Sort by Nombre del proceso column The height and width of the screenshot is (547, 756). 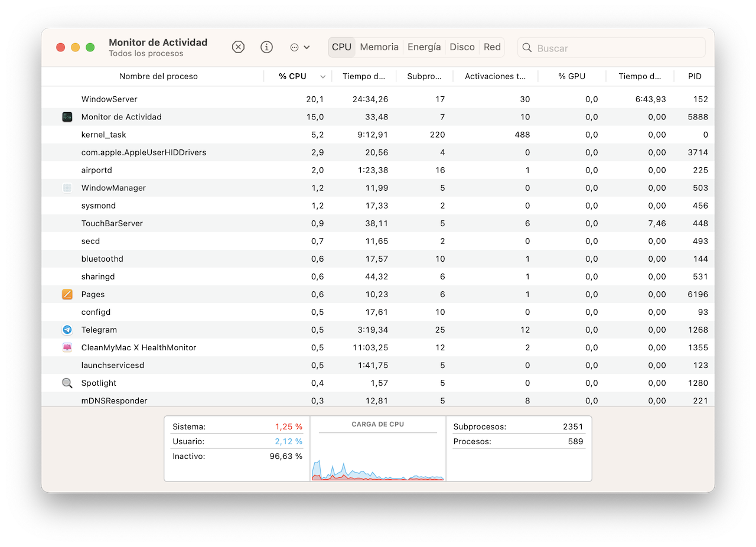tap(158, 76)
